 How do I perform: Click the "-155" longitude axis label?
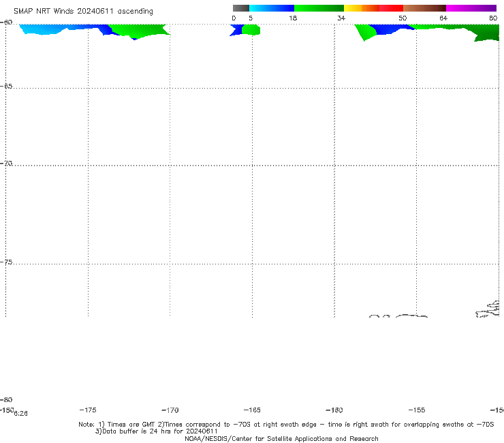tap(417, 410)
